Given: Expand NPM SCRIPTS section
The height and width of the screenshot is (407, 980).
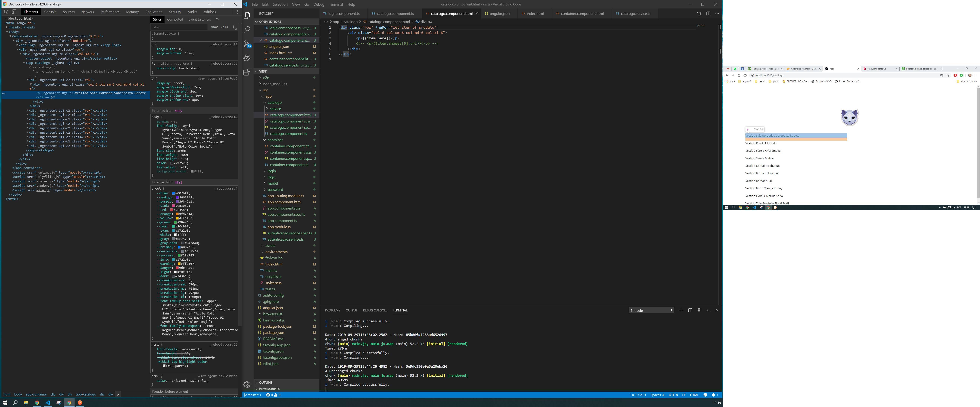Looking at the screenshot, I should coord(269,389).
